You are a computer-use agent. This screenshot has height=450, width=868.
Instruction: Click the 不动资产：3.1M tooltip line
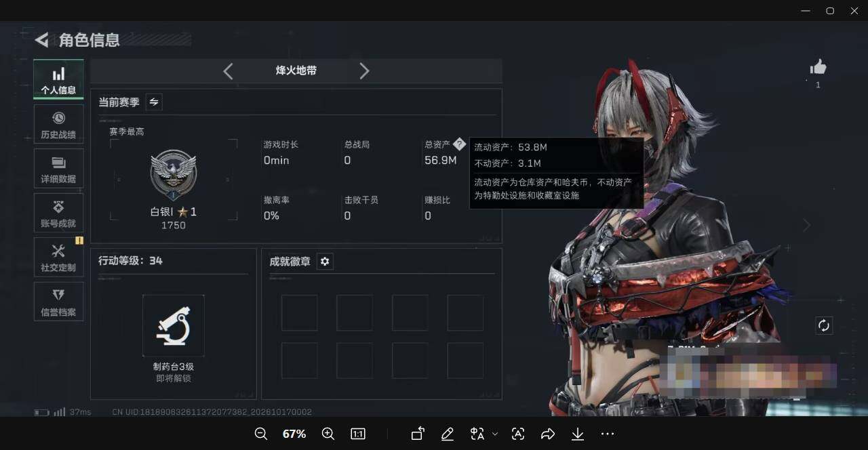point(507,163)
